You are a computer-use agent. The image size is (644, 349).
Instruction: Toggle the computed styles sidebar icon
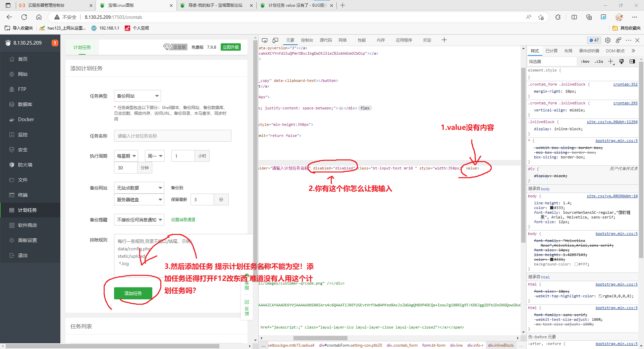coord(632,61)
